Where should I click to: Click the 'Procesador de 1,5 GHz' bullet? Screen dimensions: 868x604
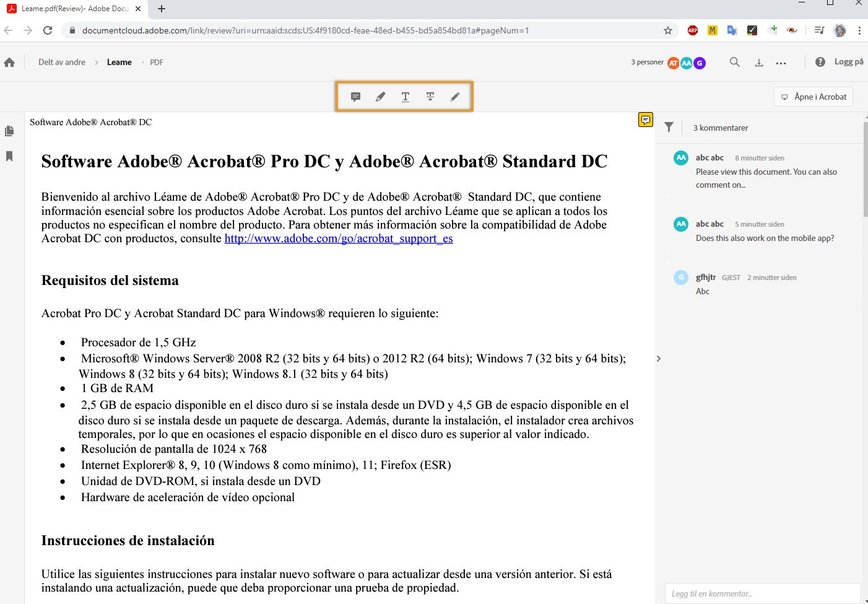(x=139, y=343)
